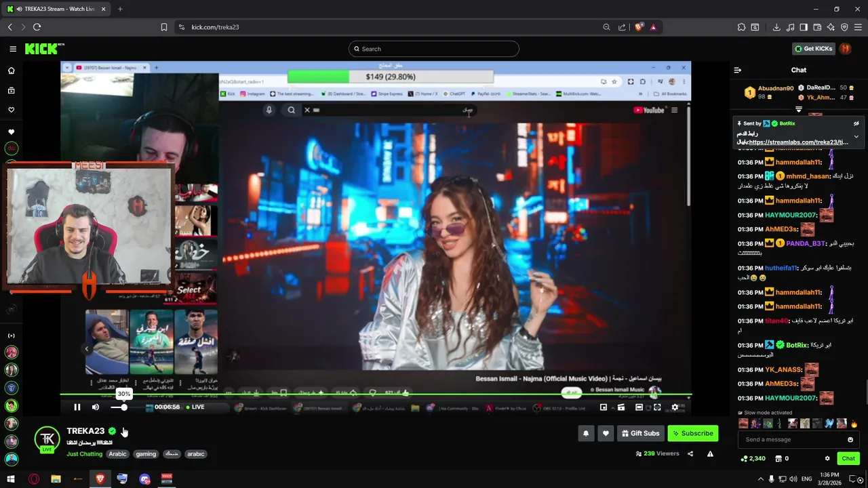Click the Get KICKs button
This screenshot has width=868, height=488.
click(x=813, y=49)
